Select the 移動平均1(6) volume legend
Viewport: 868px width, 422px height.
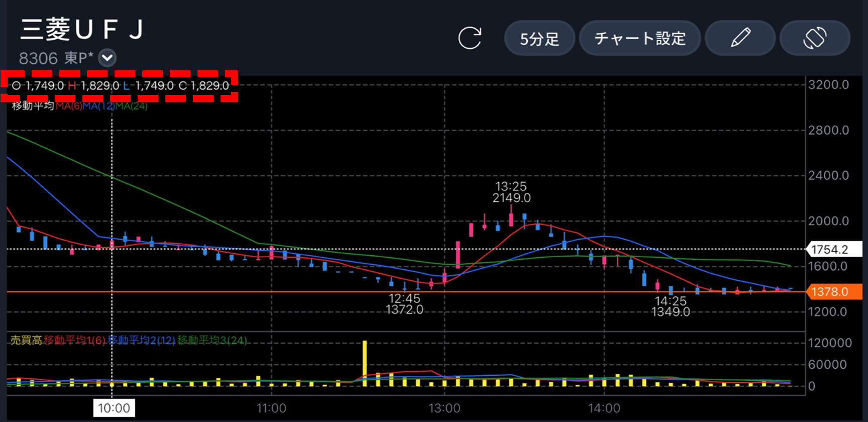click(x=74, y=341)
